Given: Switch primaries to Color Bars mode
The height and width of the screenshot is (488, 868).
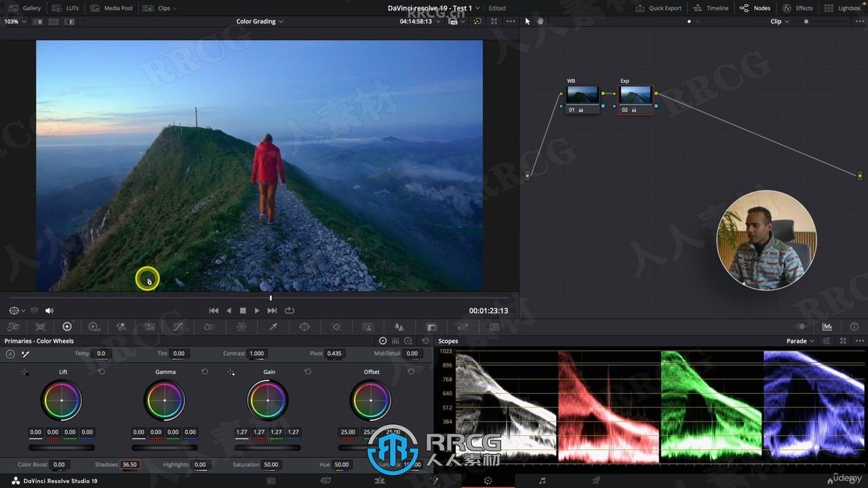Looking at the screenshot, I should pyautogui.click(x=395, y=341).
